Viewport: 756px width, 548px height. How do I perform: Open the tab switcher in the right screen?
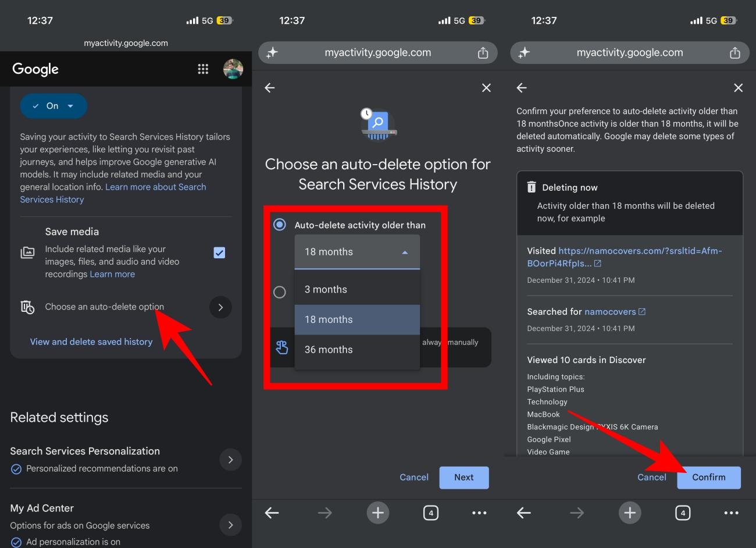(683, 513)
